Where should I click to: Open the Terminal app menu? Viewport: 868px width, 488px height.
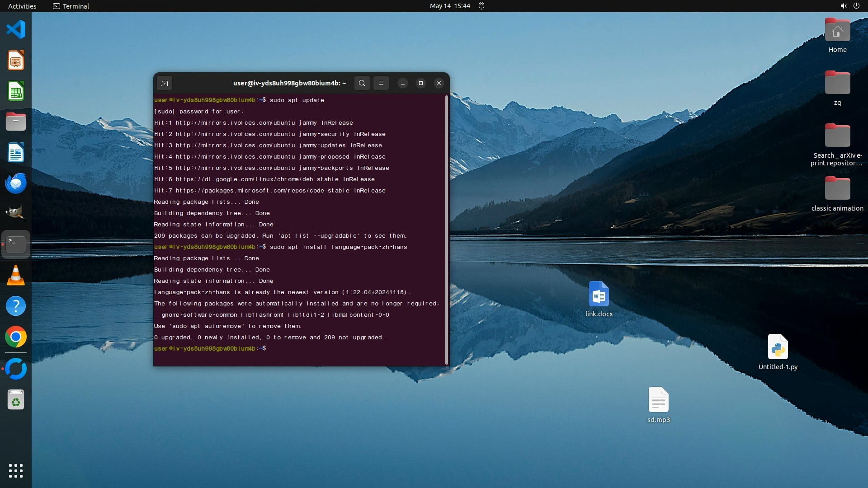point(71,6)
